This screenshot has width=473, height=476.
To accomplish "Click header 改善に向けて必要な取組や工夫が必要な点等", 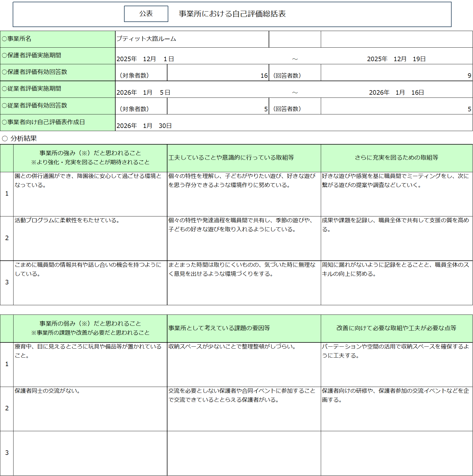I will pyautogui.click(x=396, y=328).
